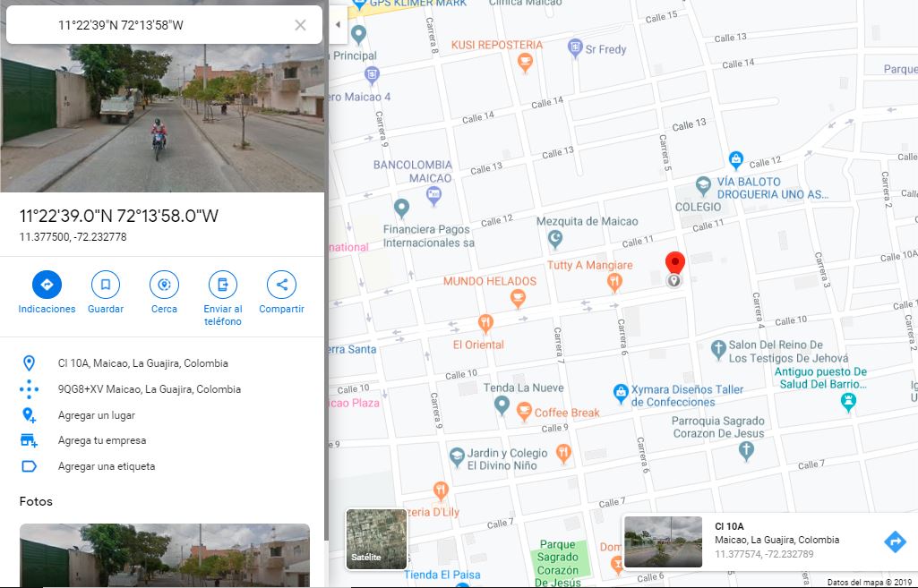This screenshot has width=918, height=588.
Task: Open Indicaciones directions button
Action: click(47, 285)
